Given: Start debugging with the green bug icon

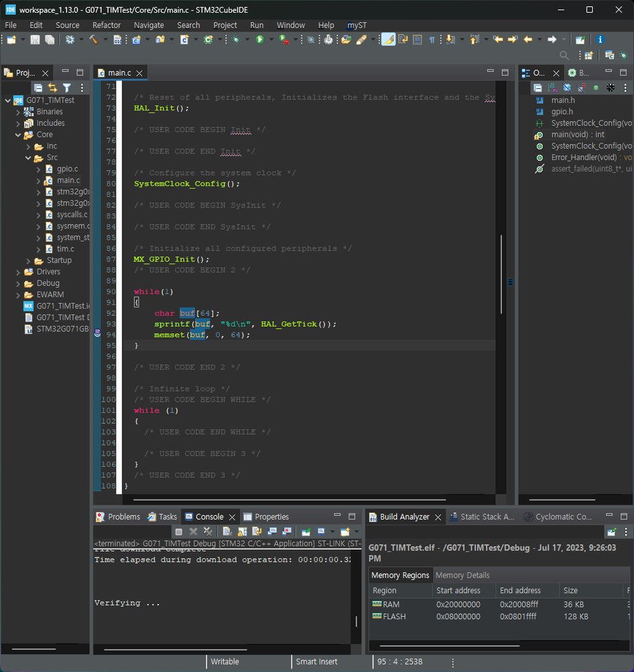Looking at the screenshot, I should click(x=236, y=40).
